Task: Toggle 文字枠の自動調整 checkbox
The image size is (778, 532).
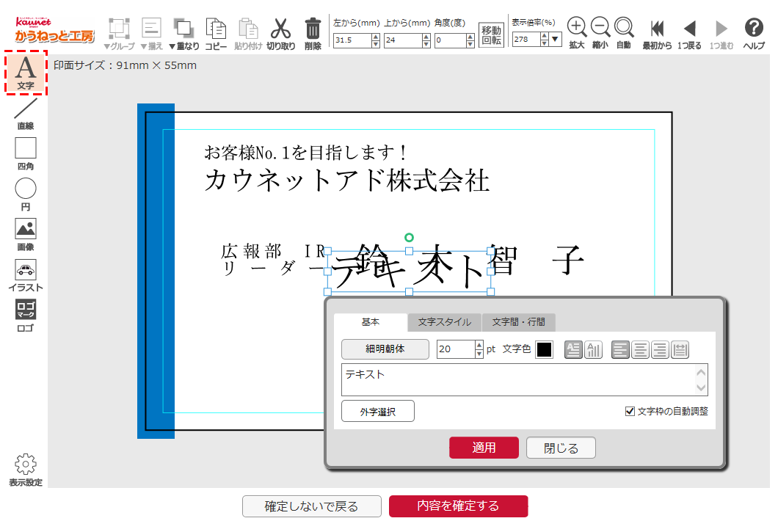Action: (x=630, y=411)
